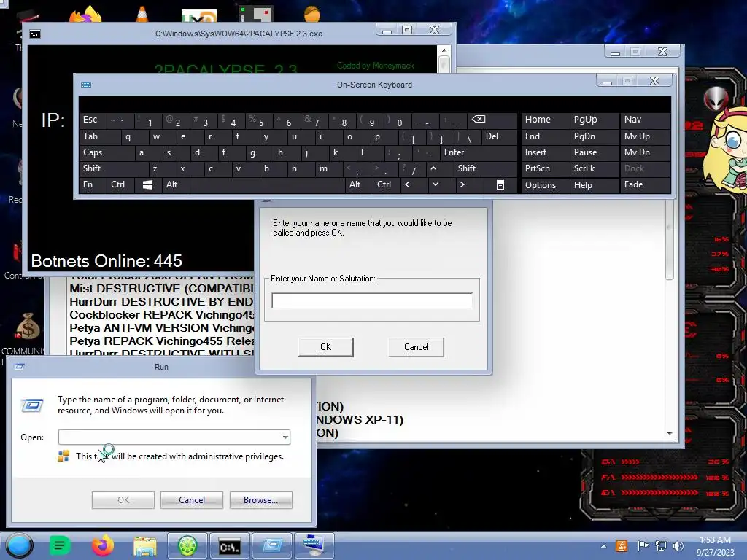The image size is (747, 560).
Task: Open the green notes app on taskbar
Action: [x=60, y=545]
